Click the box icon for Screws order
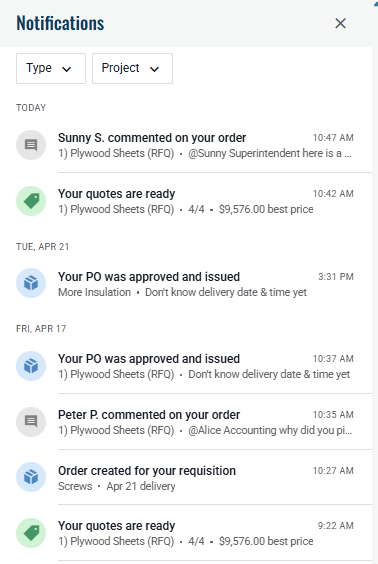Screen dimensions: 378x564 [31, 477]
